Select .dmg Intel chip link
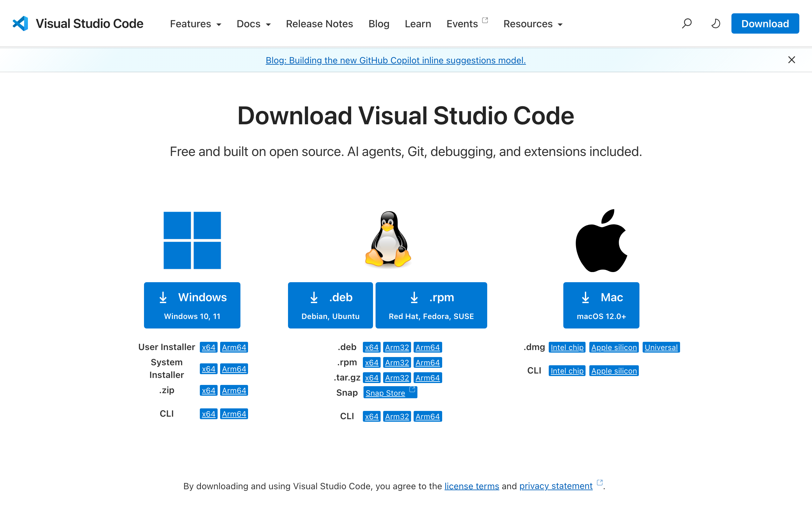The width and height of the screenshot is (812, 520). pyautogui.click(x=567, y=347)
